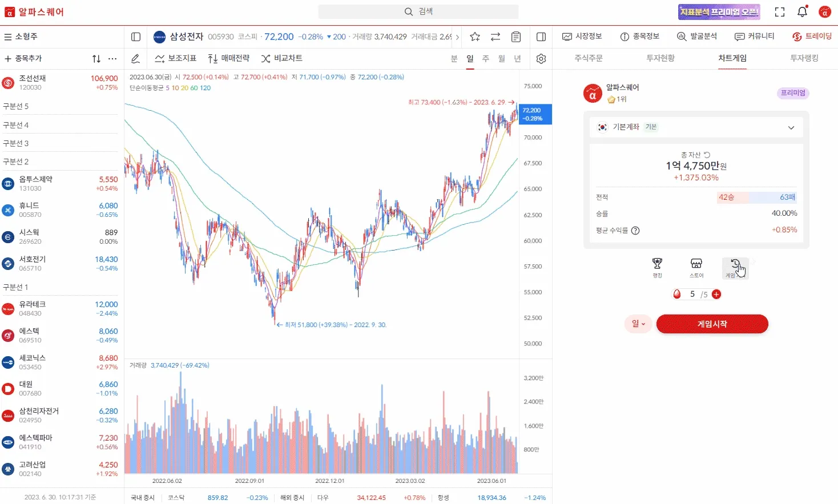Open the 커뮤니티 tab
838x504 pixels.
[x=755, y=37]
